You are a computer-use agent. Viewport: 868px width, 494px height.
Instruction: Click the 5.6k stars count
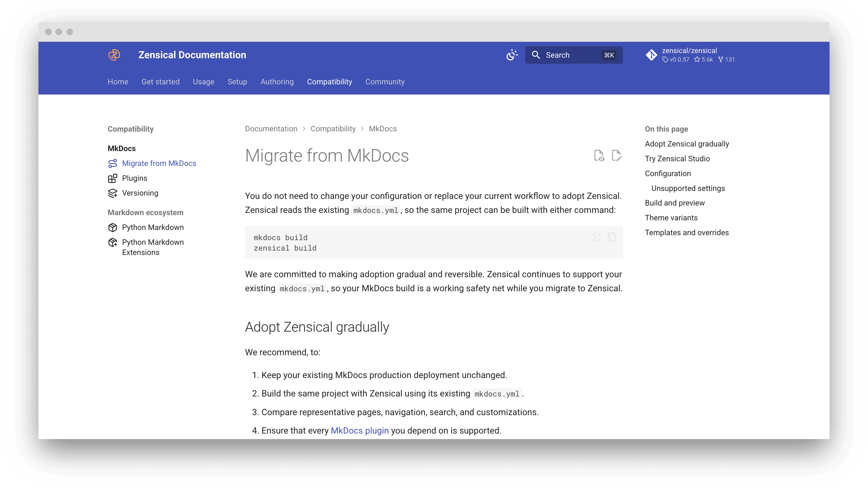click(703, 59)
